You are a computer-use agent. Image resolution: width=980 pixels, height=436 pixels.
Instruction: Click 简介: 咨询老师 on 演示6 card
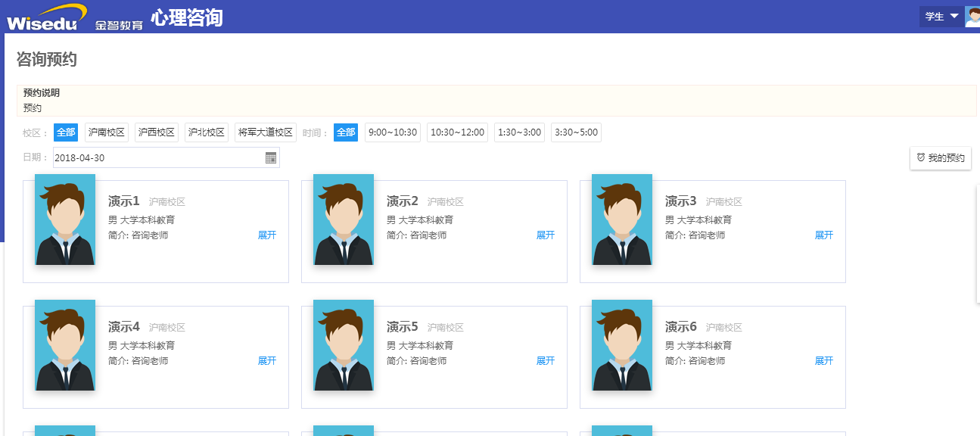[695, 361]
